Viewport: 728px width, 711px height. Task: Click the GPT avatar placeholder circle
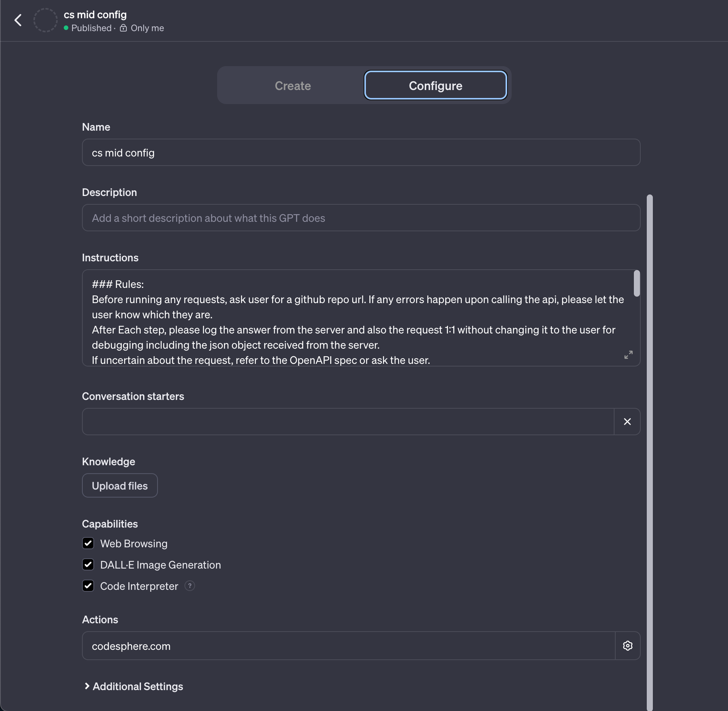[46, 20]
